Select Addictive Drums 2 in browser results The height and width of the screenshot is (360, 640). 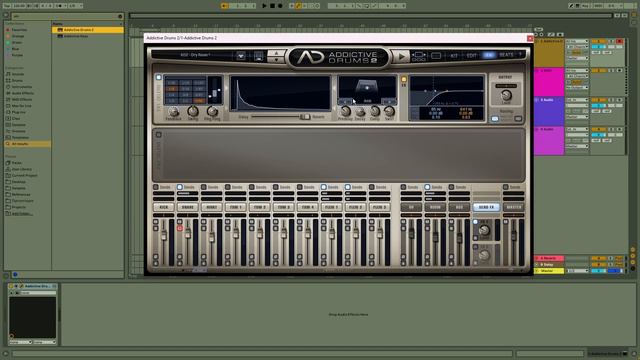(88, 30)
